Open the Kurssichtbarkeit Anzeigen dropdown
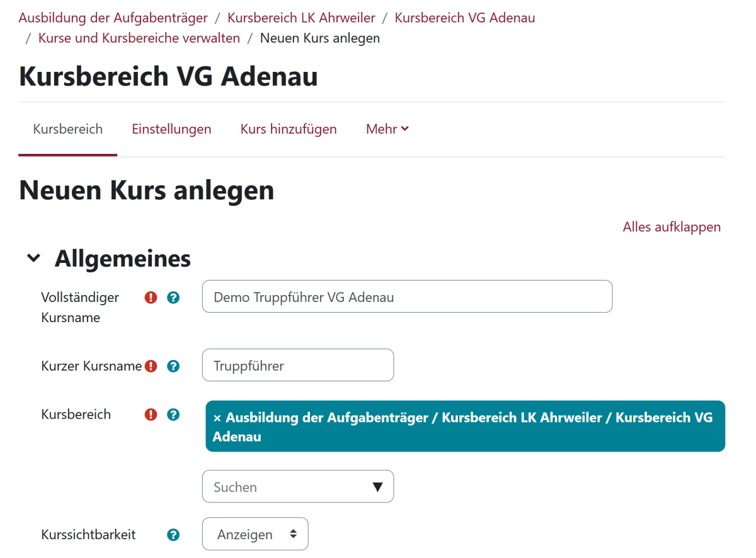The width and height of the screenshot is (756, 558). coord(255,535)
